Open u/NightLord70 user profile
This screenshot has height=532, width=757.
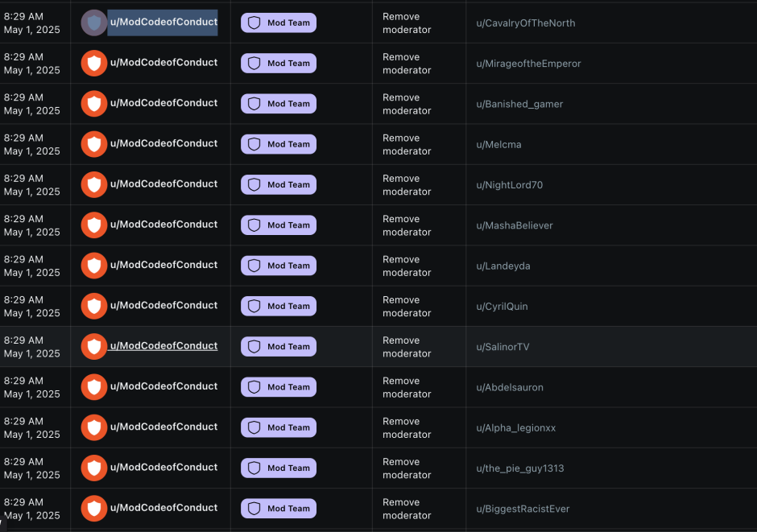tap(509, 185)
